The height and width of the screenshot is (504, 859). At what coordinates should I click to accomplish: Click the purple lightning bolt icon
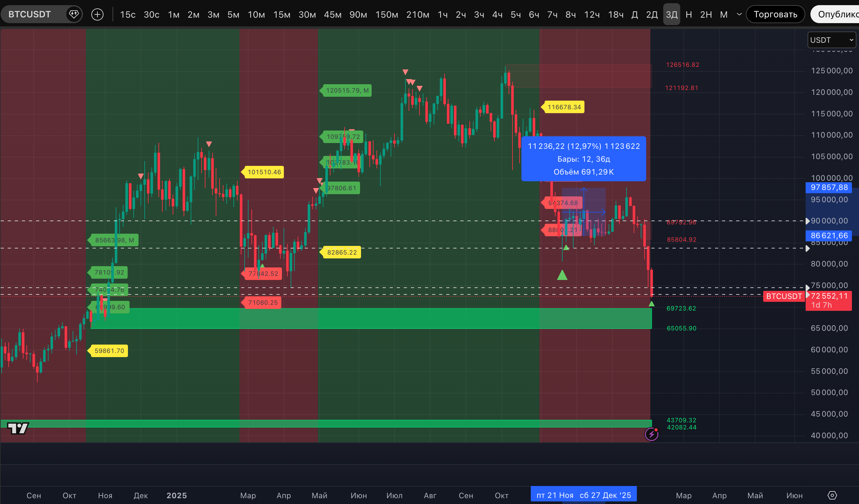(x=651, y=434)
